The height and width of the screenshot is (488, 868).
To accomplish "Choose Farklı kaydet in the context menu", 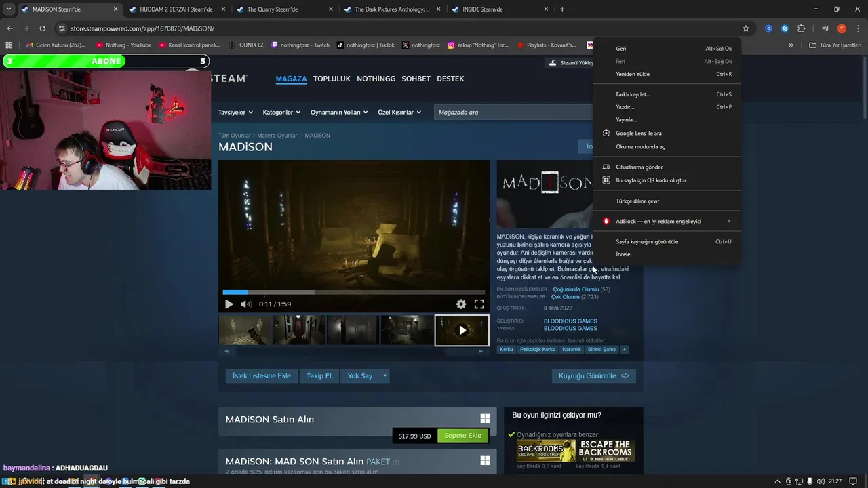I will coord(667,94).
